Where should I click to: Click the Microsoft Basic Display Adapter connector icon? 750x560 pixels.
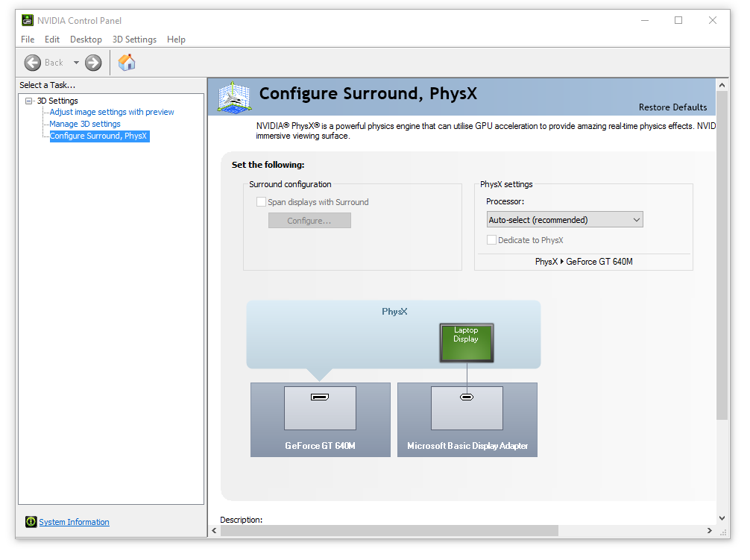[x=467, y=397]
